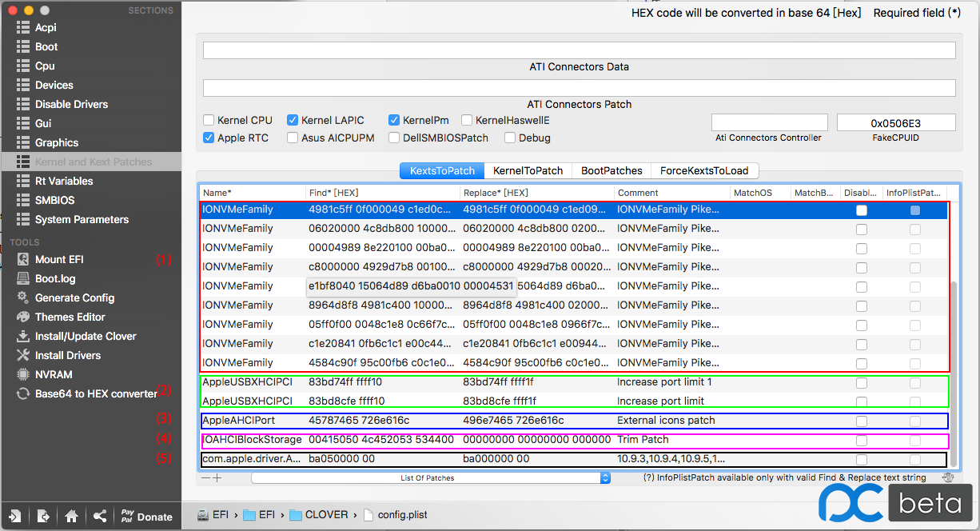Click the hand icon below the table
Viewport: 980px width, 531px height.
(947, 477)
